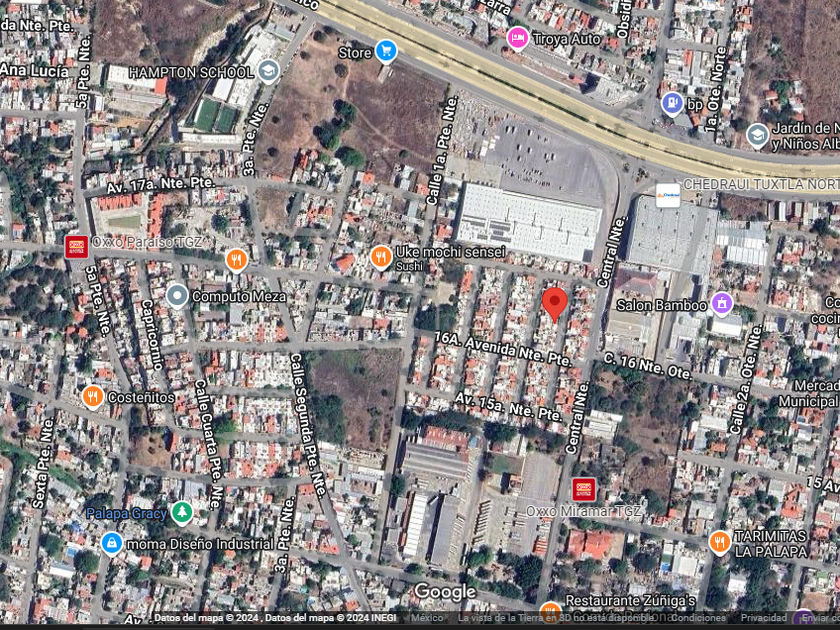The image size is (840, 630).
Task: Click the Calle Cuarta Pte. Nte. street label
Action: [209, 444]
